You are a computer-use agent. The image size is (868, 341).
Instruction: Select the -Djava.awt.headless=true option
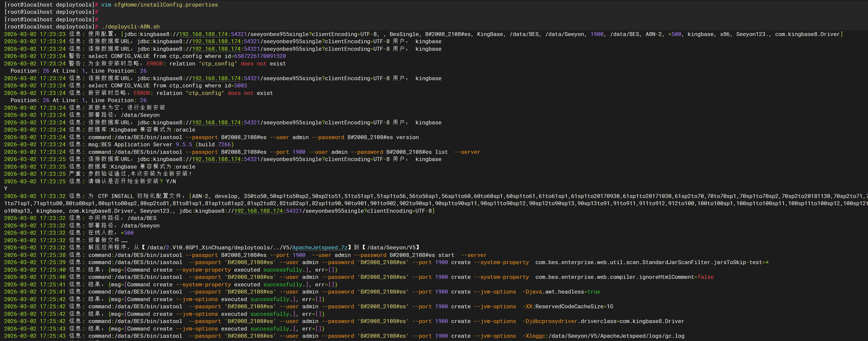tap(561, 292)
